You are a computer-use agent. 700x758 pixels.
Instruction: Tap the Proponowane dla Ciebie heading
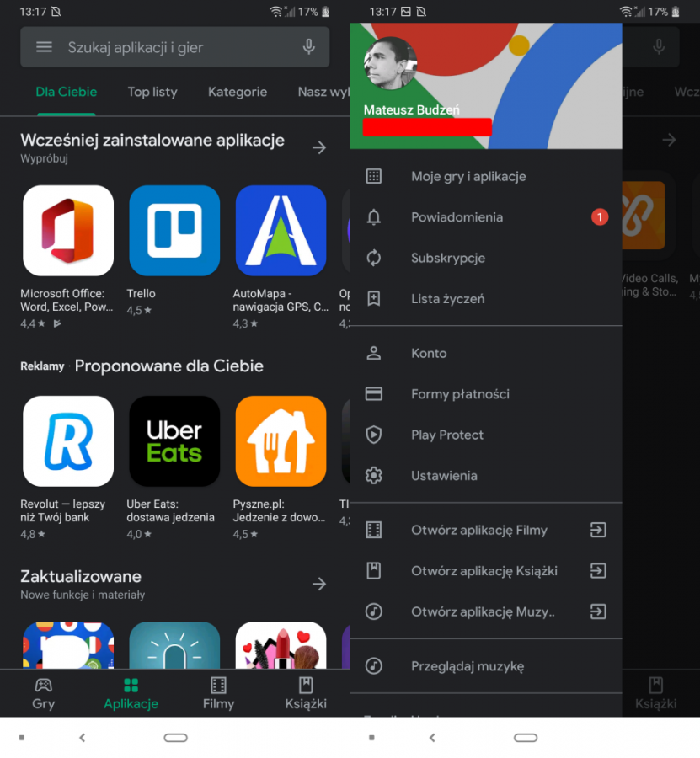click(x=168, y=366)
